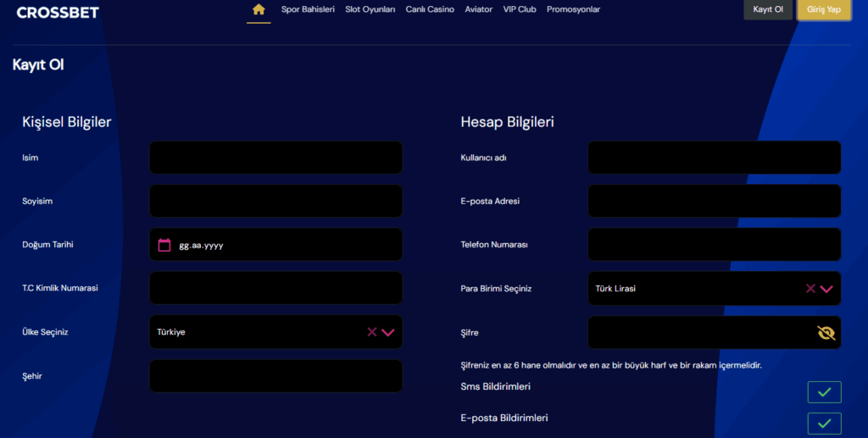
Task: Open Aviator menu item
Action: click(478, 9)
